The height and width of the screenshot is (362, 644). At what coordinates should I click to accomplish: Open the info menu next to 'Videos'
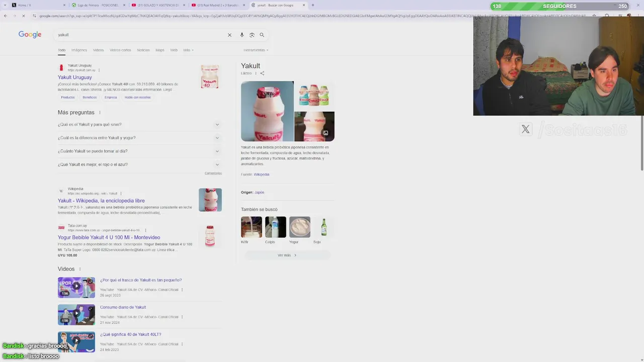(79, 269)
